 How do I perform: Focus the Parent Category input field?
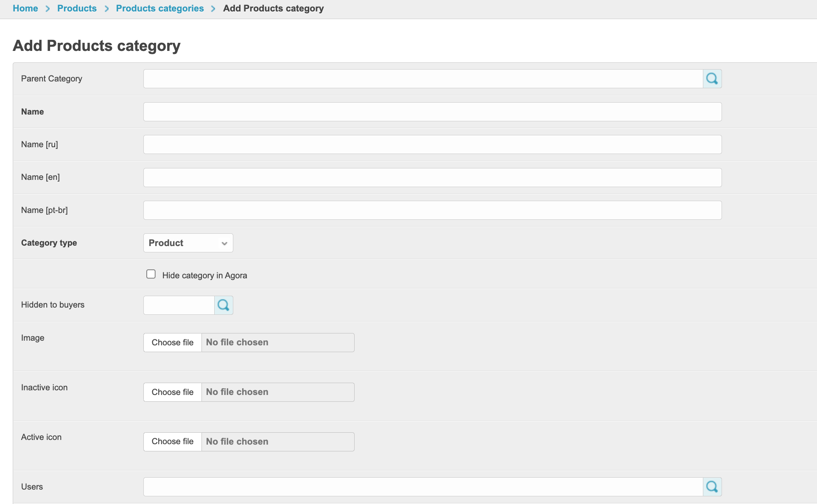point(422,79)
